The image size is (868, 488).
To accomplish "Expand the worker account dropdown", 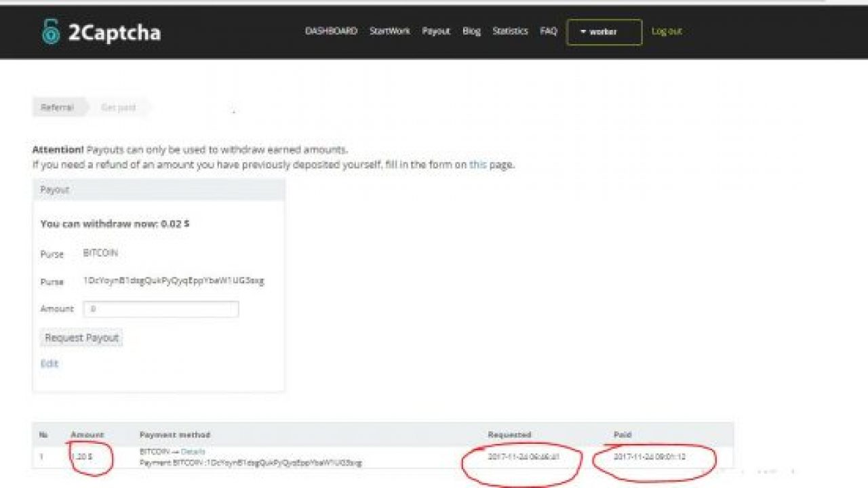I will click(604, 32).
